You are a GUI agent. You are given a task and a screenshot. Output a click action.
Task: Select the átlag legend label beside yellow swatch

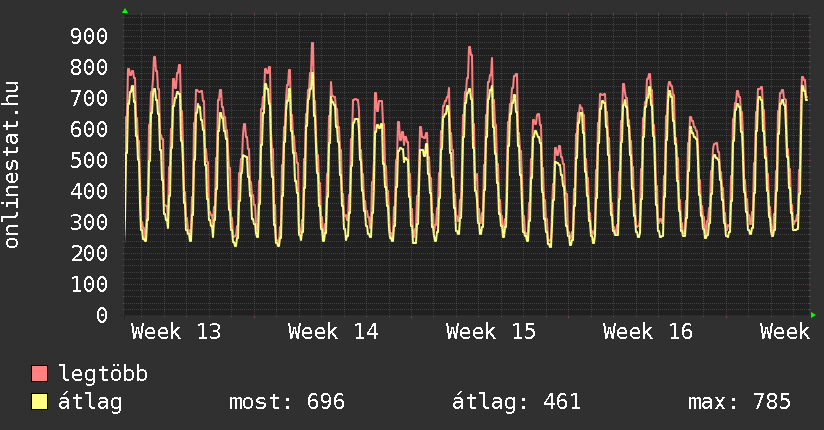tap(91, 402)
